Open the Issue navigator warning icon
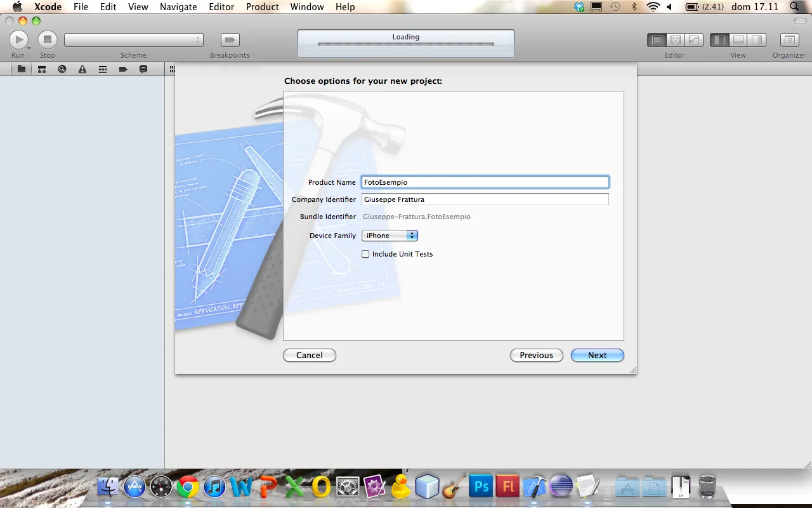Image resolution: width=812 pixels, height=508 pixels. (82, 69)
